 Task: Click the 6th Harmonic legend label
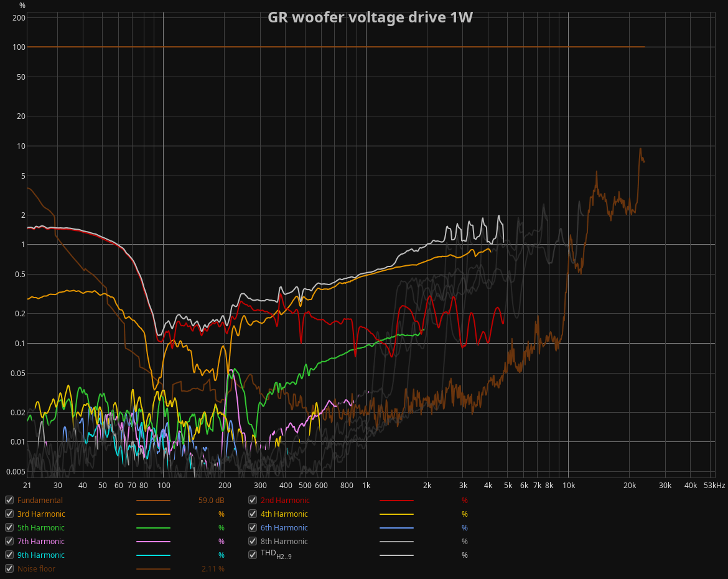point(284,528)
